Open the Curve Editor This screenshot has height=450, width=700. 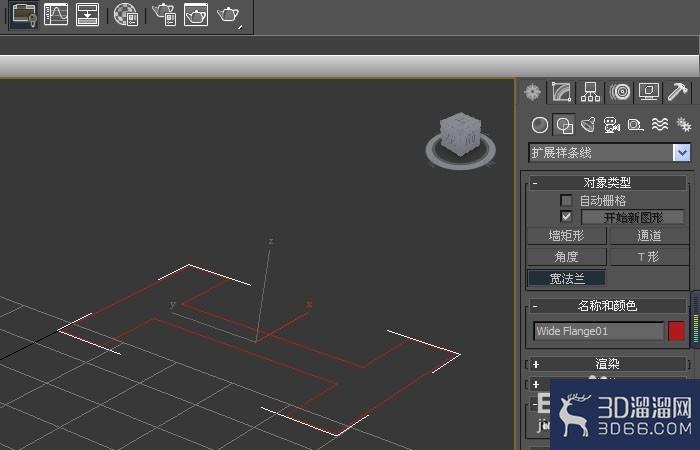(56, 15)
